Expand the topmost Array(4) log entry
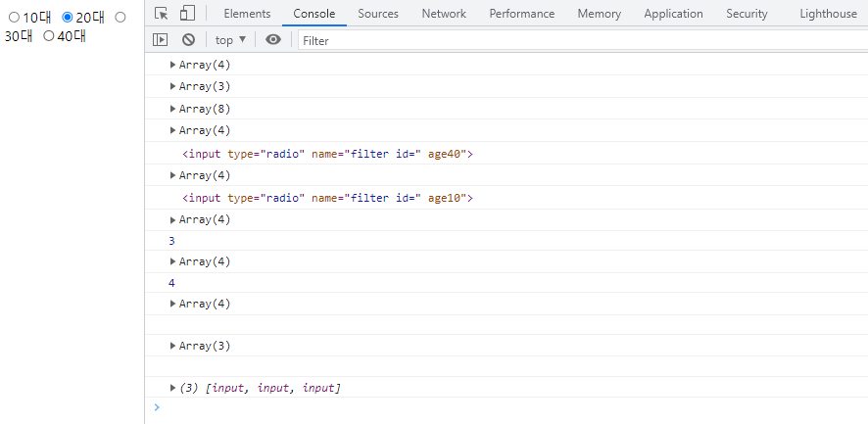868x424 pixels. coord(172,65)
